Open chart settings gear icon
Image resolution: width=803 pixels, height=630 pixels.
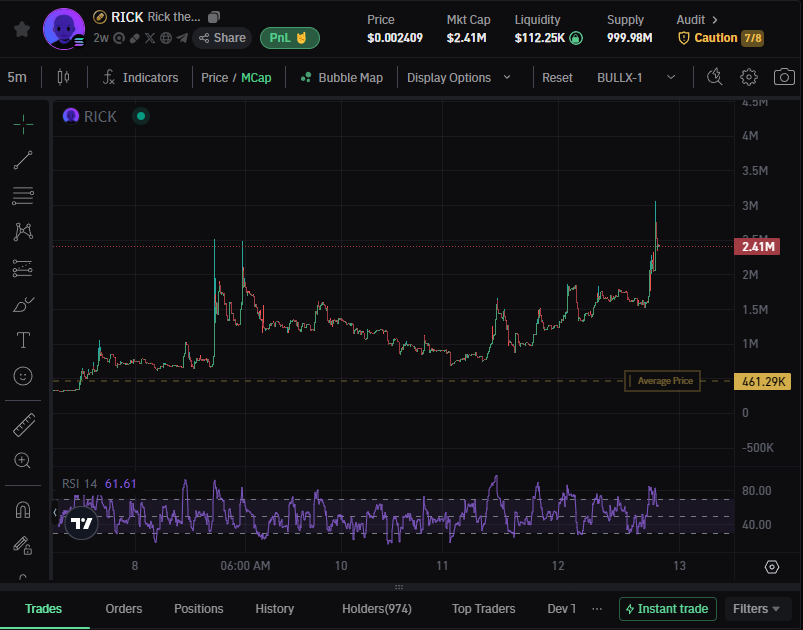click(x=749, y=77)
